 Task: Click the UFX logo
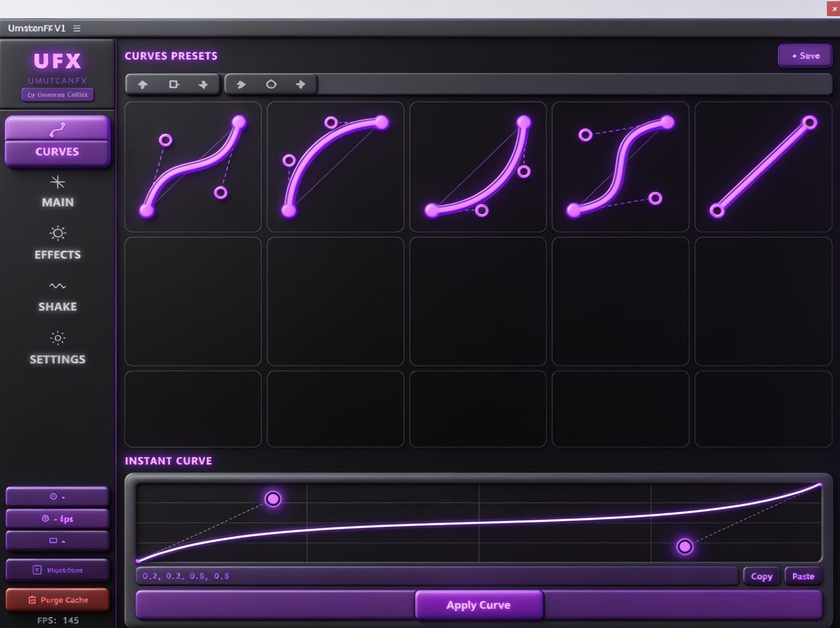(x=58, y=61)
